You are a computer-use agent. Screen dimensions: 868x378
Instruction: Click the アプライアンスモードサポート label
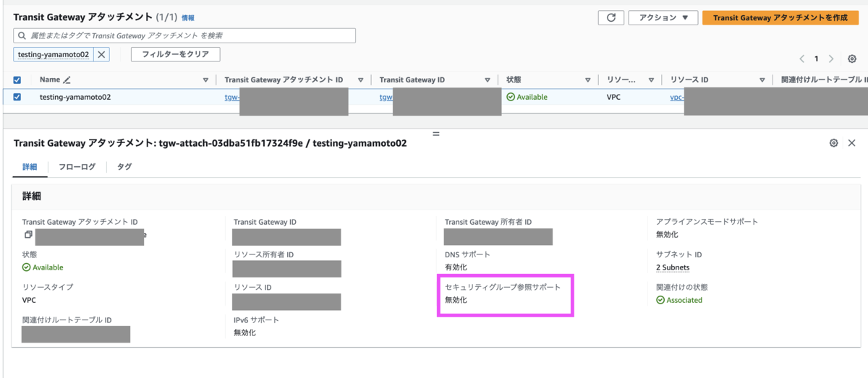pos(707,222)
